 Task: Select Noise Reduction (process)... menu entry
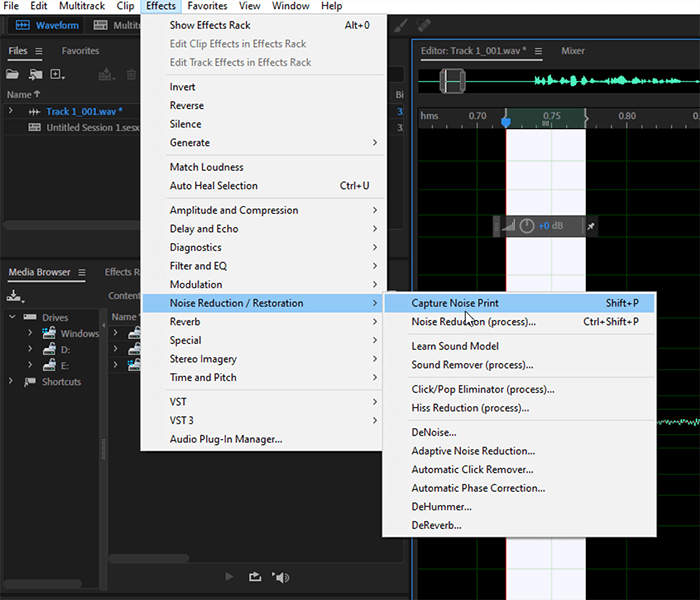[473, 322]
